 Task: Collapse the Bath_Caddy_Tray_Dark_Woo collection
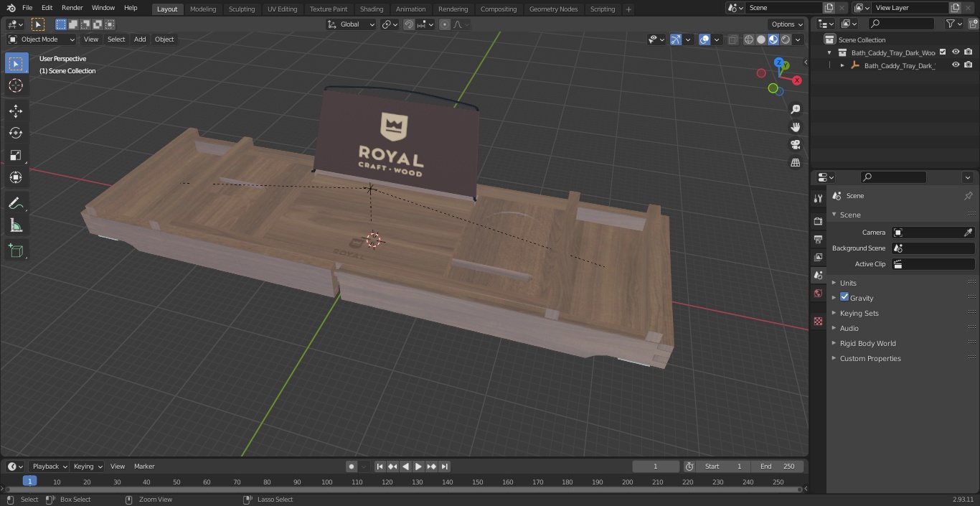click(829, 52)
